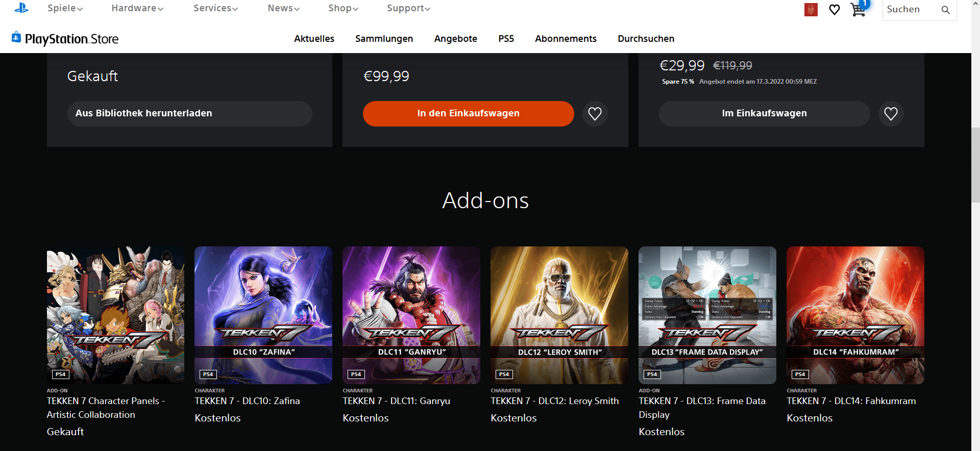Viewport: 980px width, 451px height.
Task: Click Kostenlos under DLC10 Zafina
Action: [217, 418]
